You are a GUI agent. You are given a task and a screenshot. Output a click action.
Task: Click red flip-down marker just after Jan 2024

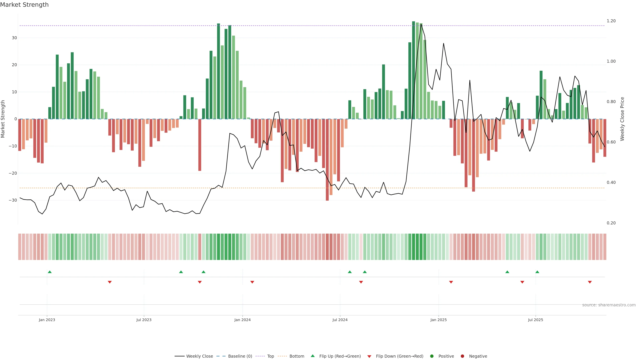252,282
